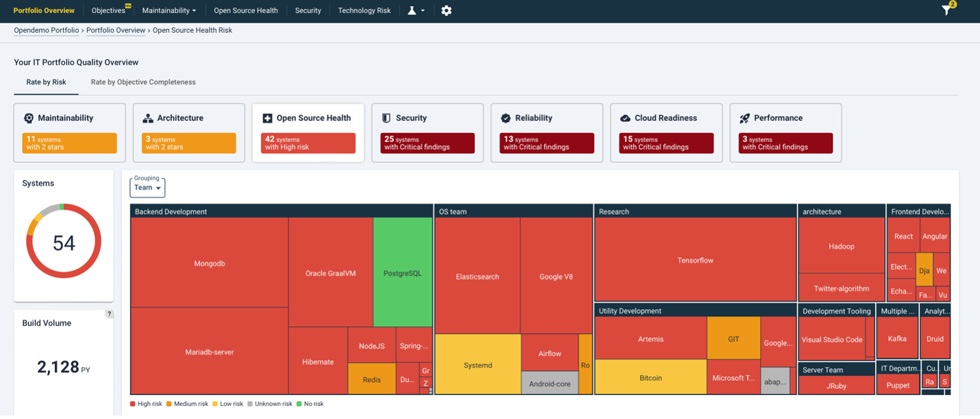This screenshot has height=419, width=980.
Task: Click 25 systems with Critical findings badge
Action: (427, 143)
